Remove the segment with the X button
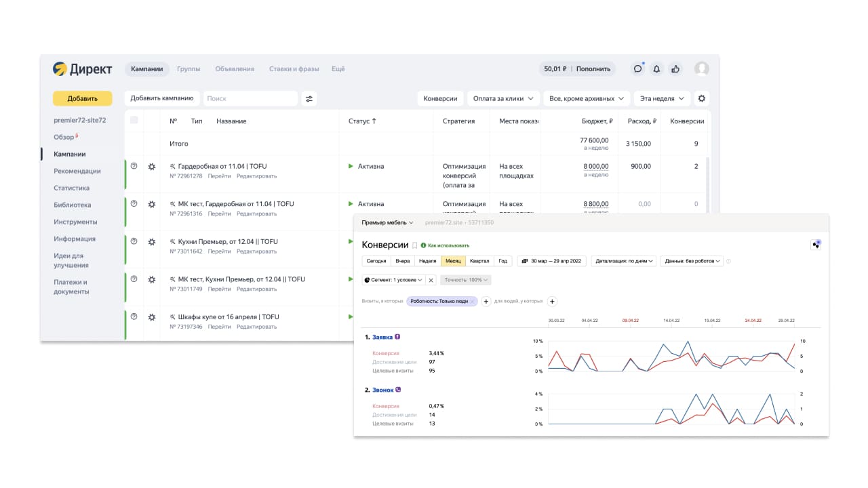 [x=431, y=280]
